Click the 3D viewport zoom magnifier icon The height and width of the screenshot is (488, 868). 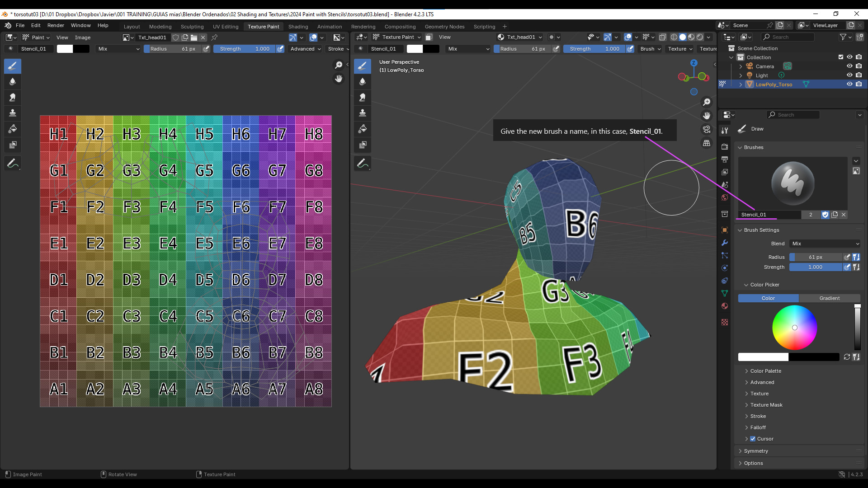[707, 103]
